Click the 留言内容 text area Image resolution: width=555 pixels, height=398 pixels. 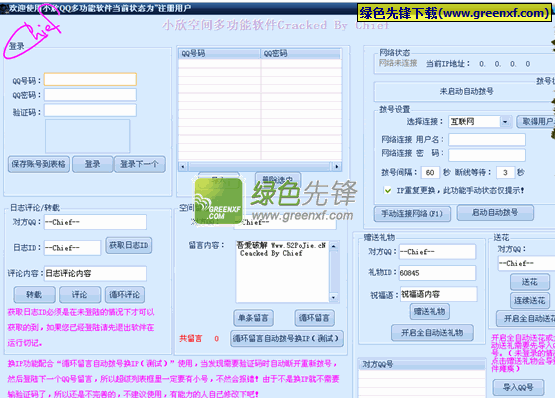point(282,271)
